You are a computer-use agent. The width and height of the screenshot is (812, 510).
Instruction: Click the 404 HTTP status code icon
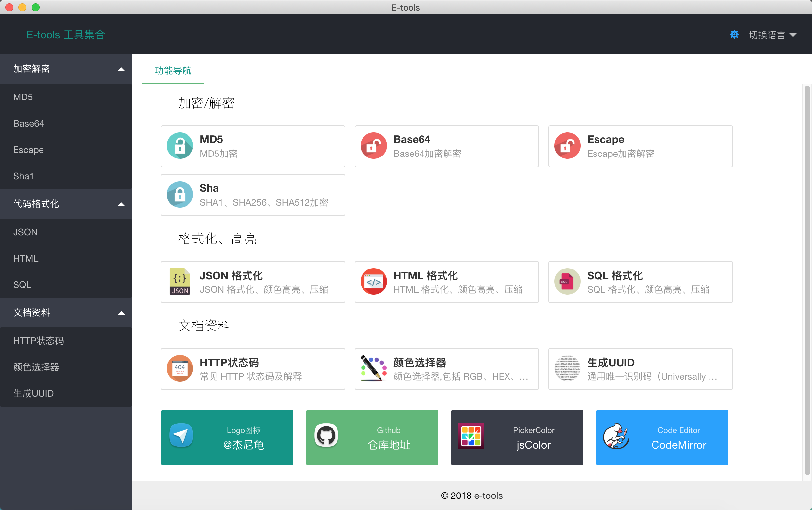click(180, 368)
